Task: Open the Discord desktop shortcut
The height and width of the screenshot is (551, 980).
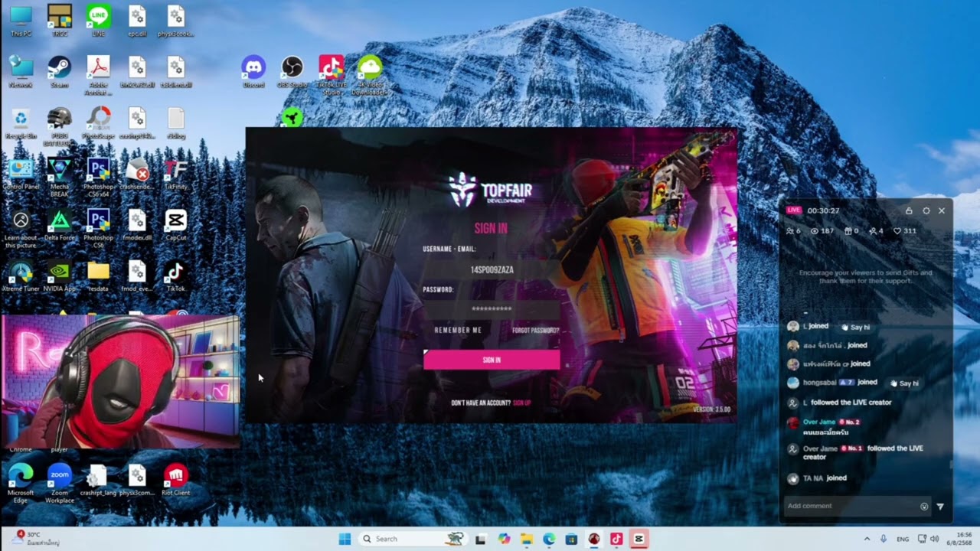Action: [253, 72]
